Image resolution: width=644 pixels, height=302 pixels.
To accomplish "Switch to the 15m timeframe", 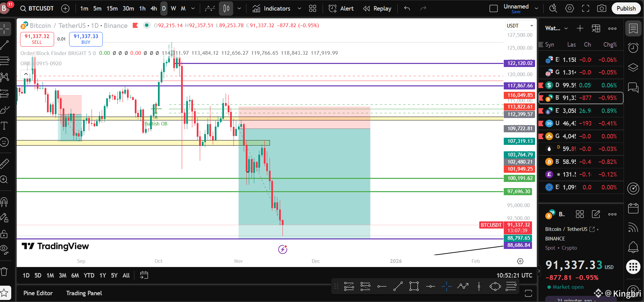I will tap(112, 9).
